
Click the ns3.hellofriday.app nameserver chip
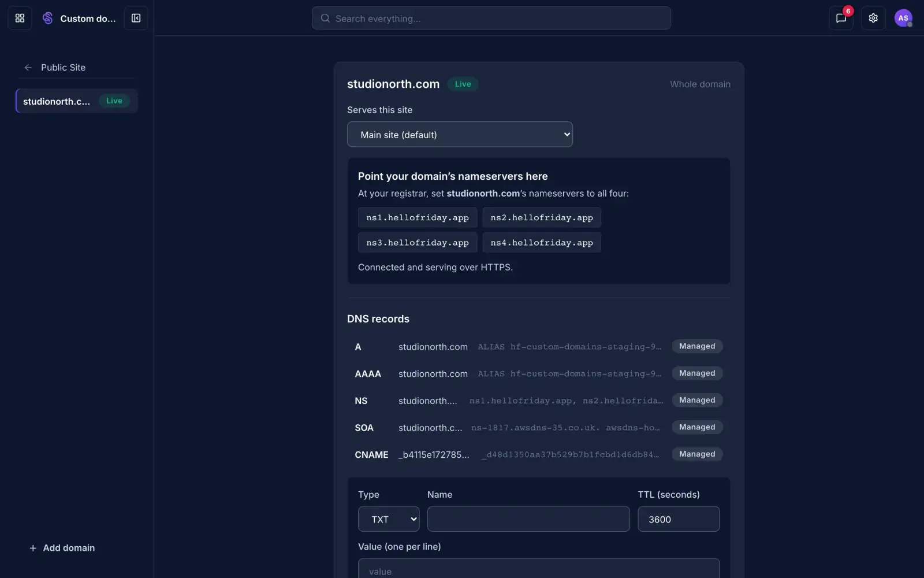coord(418,243)
